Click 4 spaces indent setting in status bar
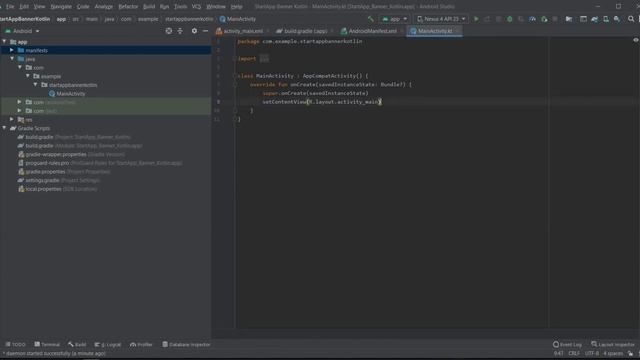Viewport: 640px width, 360px height. click(613, 353)
